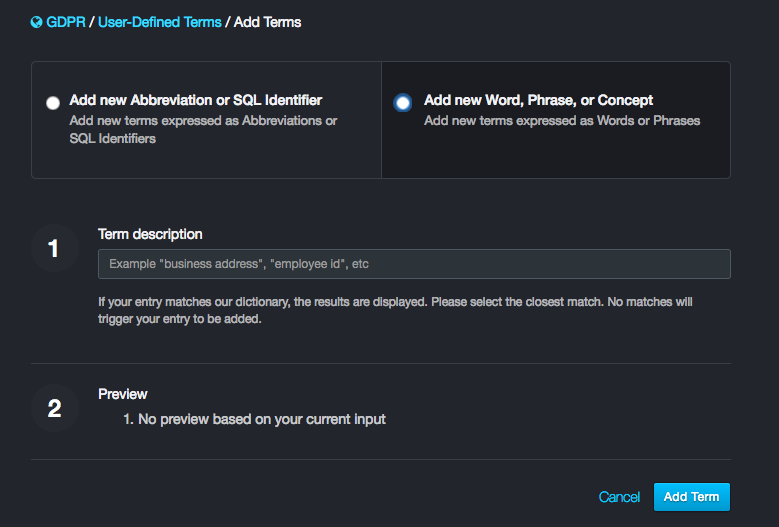Image resolution: width=779 pixels, height=527 pixels.
Task: Click the Add Terms breadcrumb text
Action: 268,22
